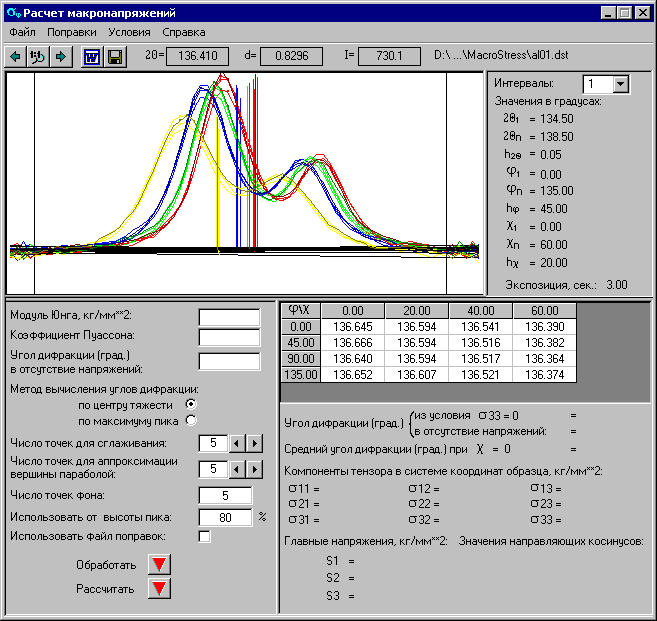Click the Модуль Юнга input field
Viewport: 657px width, 621px height.
pyautogui.click(x=229, y=316)
